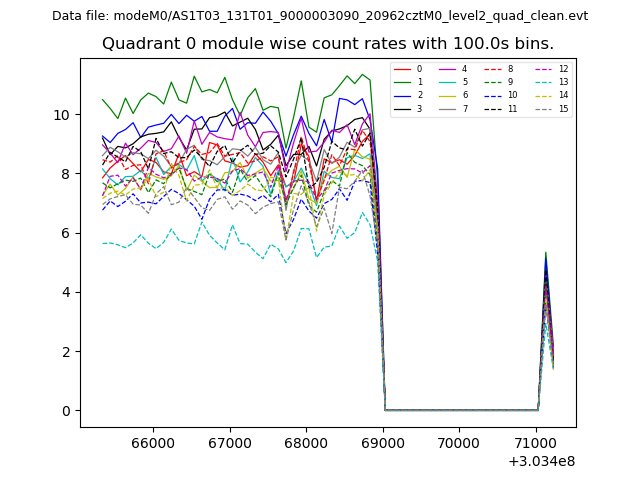Click the 66000 x-axis tick label

click(153, 442)
